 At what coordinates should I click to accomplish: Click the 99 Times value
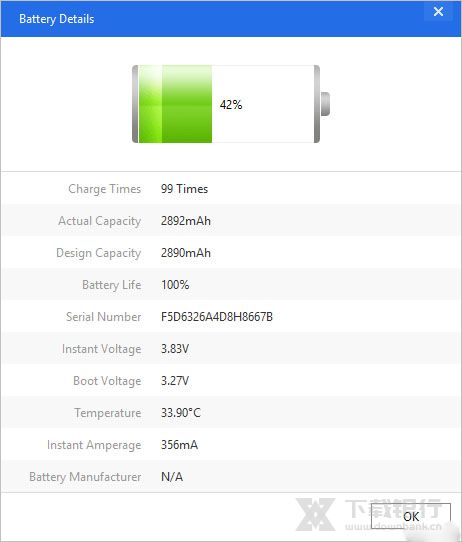(x=185, y=189)
